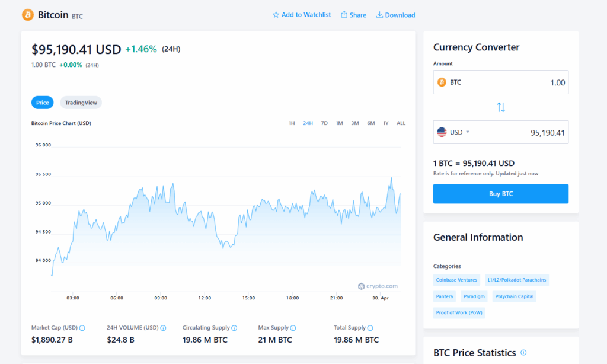Select the 7D chart time range

[x=324, y=123]
